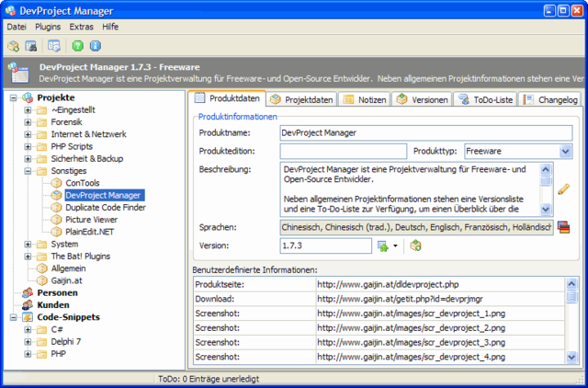The image size is (588, 388).
Task: Click the languages flag icon
Action: pos(563,227)
